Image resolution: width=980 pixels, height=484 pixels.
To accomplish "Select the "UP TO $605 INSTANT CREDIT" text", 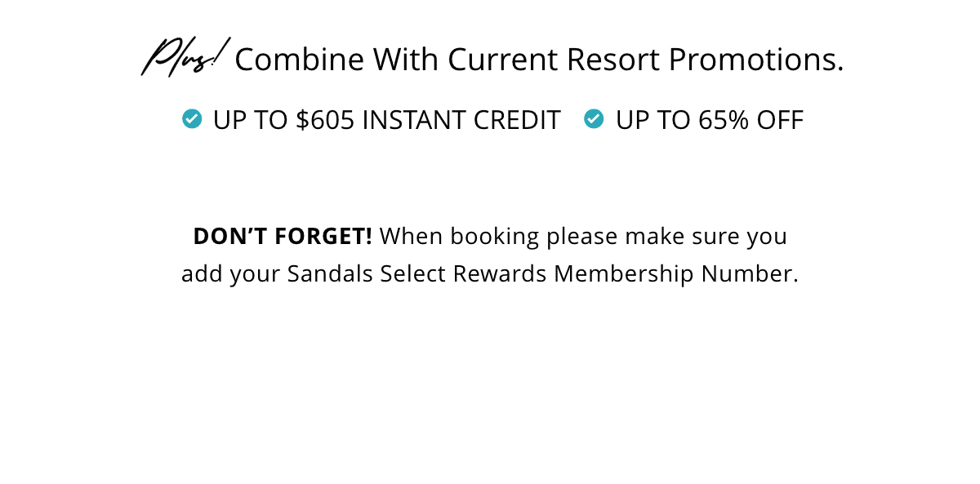I will pos(387,120).
